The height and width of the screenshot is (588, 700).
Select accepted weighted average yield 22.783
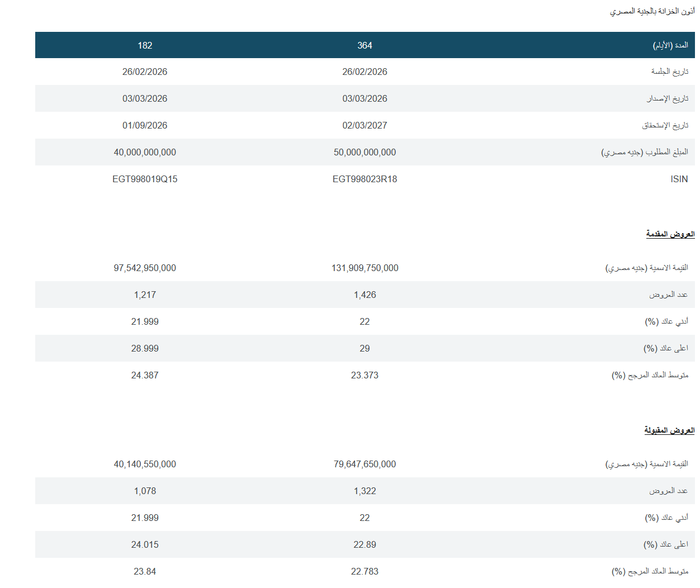click(x=365, y=571)
